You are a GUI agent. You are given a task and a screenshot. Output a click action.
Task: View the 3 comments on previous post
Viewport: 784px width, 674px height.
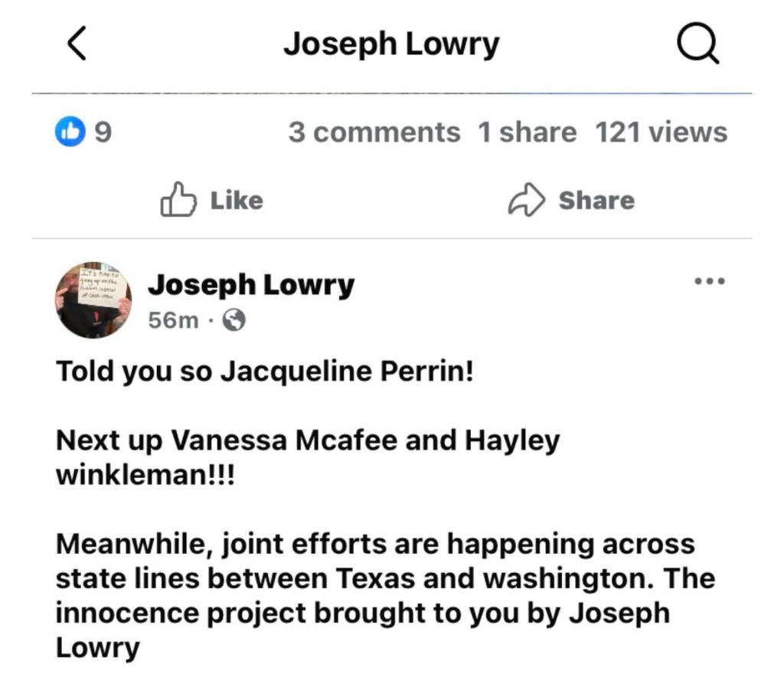pyautogui.click(x=374, y=133)
